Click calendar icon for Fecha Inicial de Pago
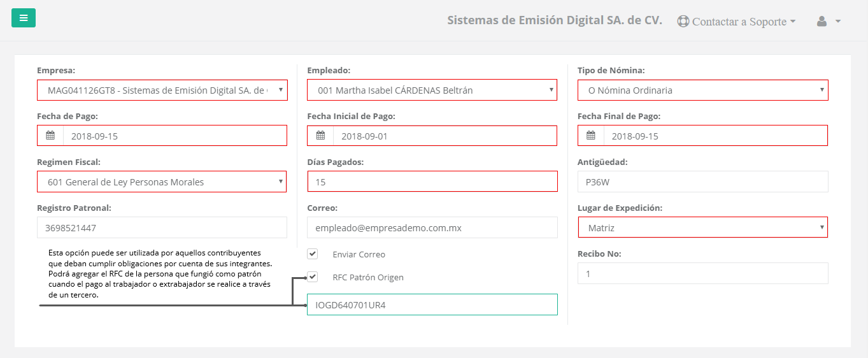 (x=320, y=136)
